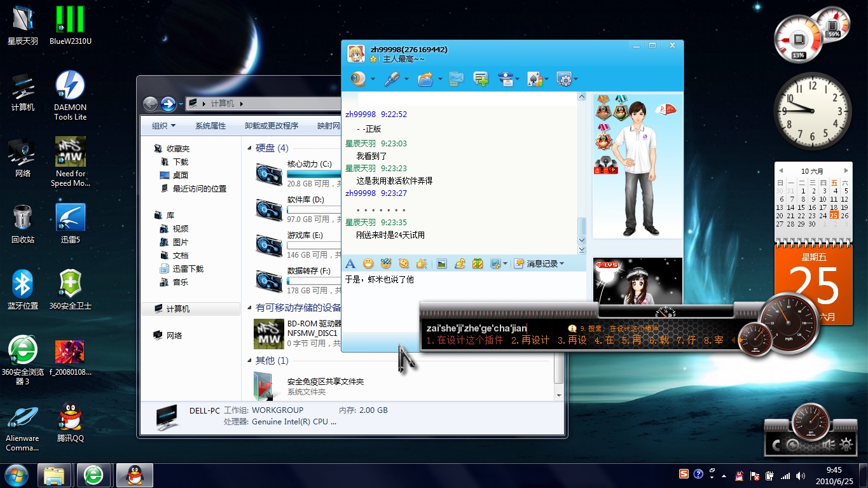Click the chat history vertical scrollbar thumb
Screen dimensions: 868x488
coord(581,227)
